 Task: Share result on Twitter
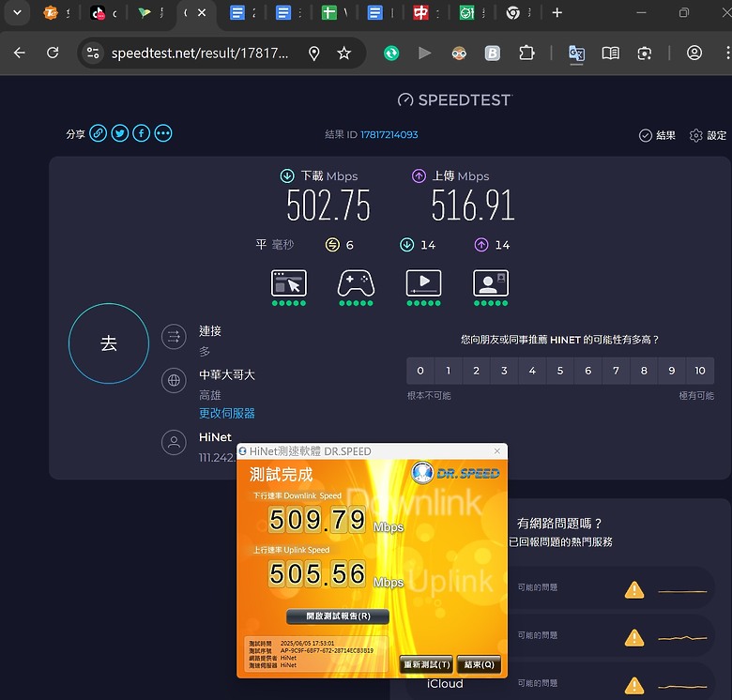tap(120, 133)
